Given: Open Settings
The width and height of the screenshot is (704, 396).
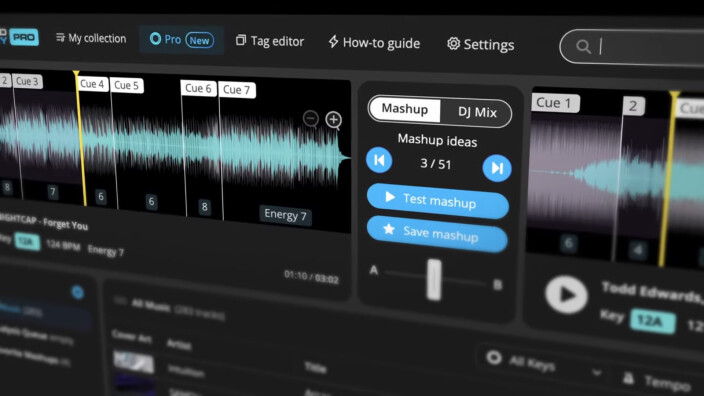Looking at the screenshot, I should [x=480, y=44].
